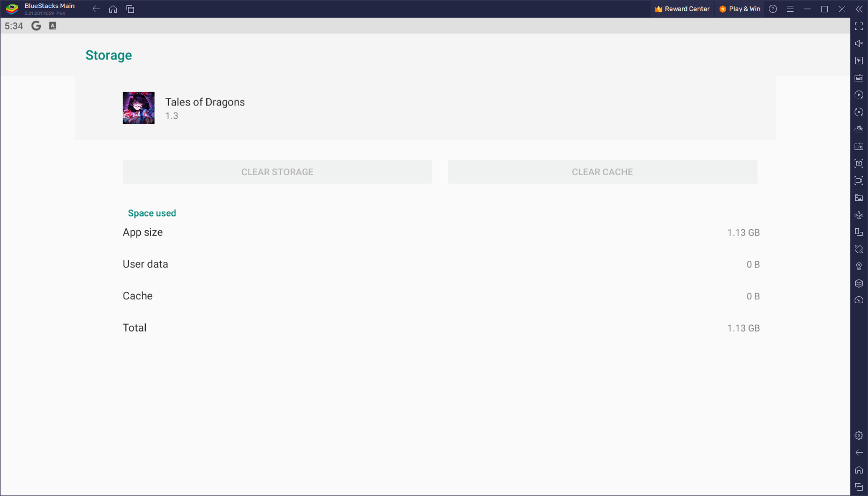
Task: Click the Space used section label
Action: coord(152,213)
